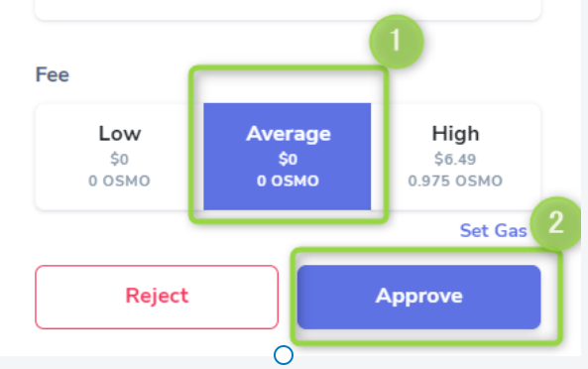This screenshot has width=588, height=369.
Task: Select the Average fee option
Action: pos(288,157)
